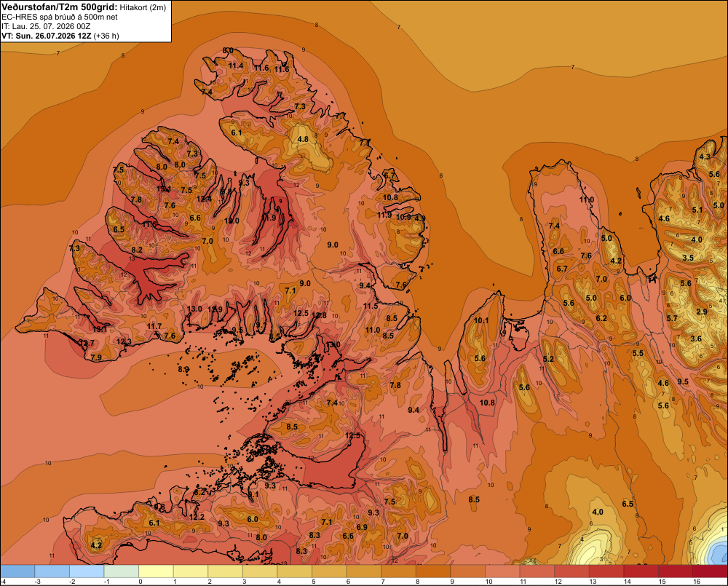Click the 5.2 temperature label
The height and width of the screenshot is (586, 728).
(548, 359)
